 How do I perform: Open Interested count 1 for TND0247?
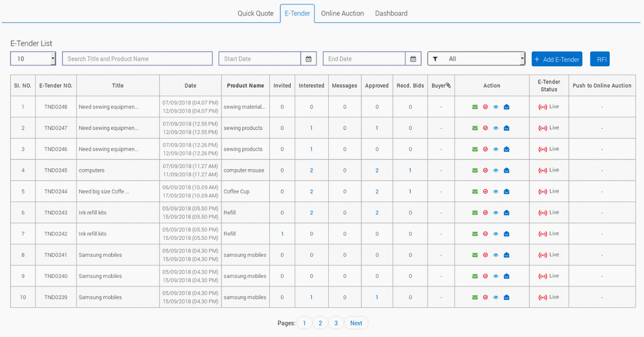click(311, 128)
